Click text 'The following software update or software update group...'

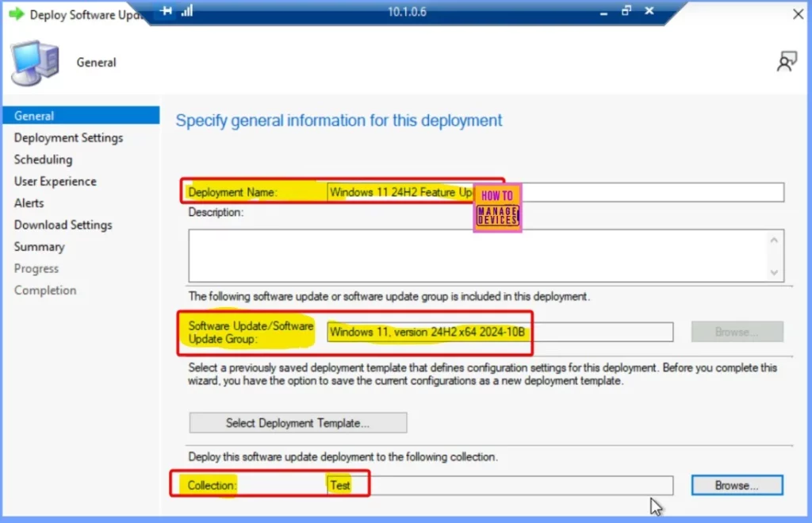[x=389, y=297]
